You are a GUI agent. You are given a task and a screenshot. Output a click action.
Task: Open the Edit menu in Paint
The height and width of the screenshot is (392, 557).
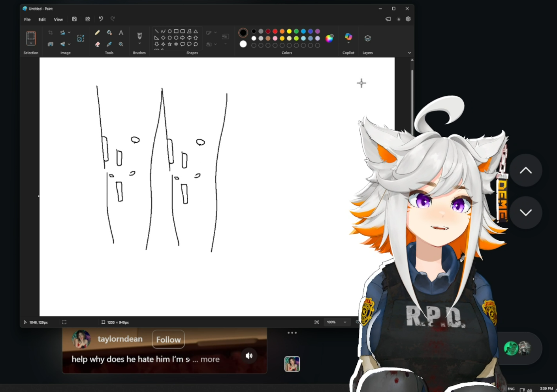[x=42, y=19]
